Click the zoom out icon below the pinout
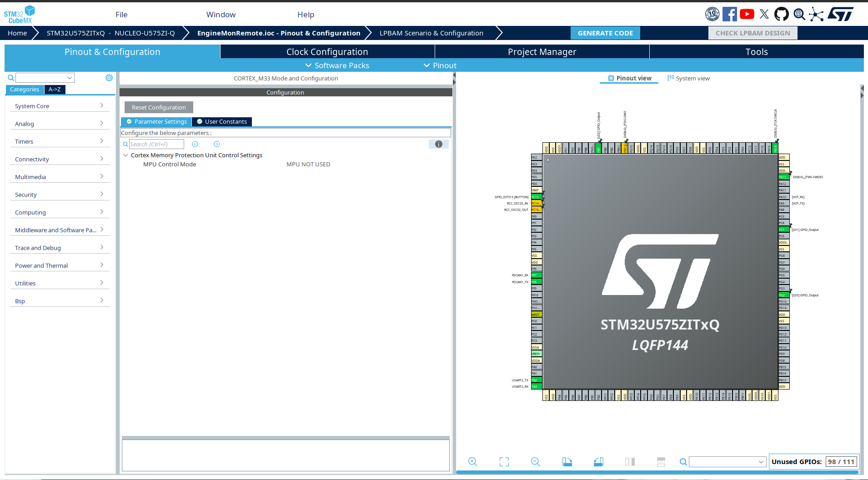Image resolution: width=868 pixels, height=480 pixels. [x=536, y=461]
